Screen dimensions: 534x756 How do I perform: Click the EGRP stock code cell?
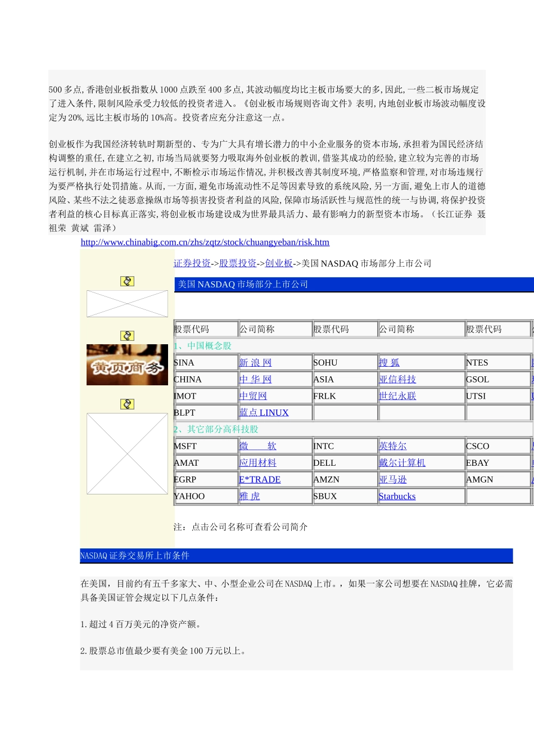click(x=206, y=480)
